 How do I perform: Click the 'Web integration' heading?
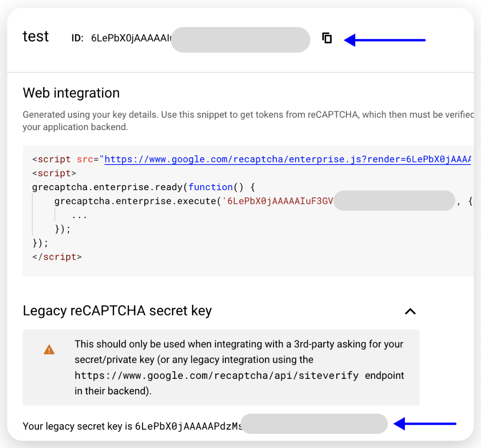tap(71, 93)
